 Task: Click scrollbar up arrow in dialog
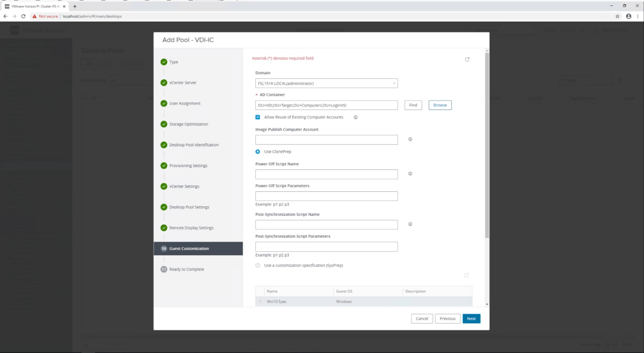tap(487, 51)
